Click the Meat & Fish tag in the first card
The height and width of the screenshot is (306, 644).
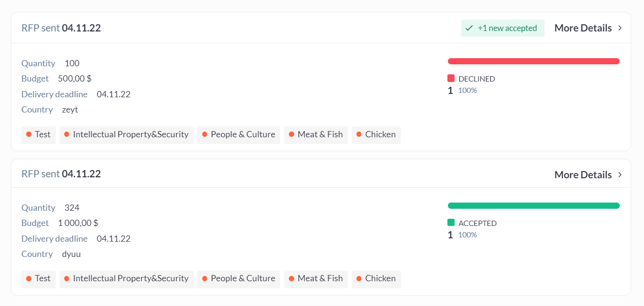(316, 134)
